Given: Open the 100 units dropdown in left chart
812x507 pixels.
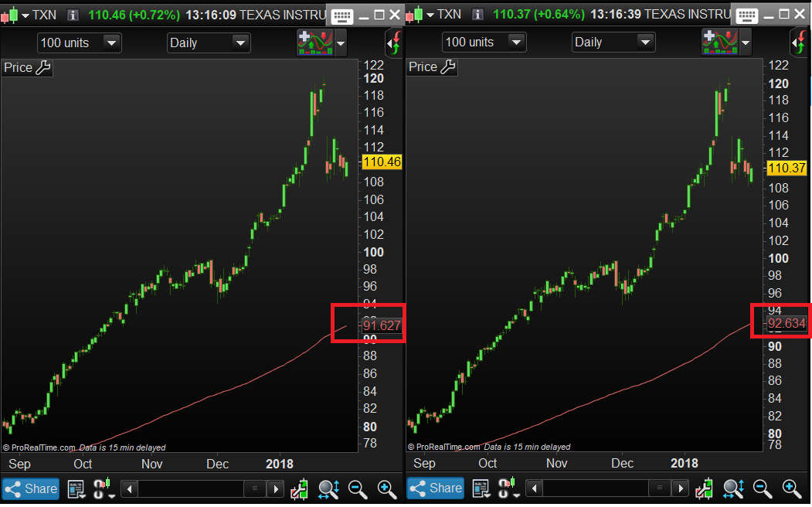Looking at the screenshot, I should [80, 43].
